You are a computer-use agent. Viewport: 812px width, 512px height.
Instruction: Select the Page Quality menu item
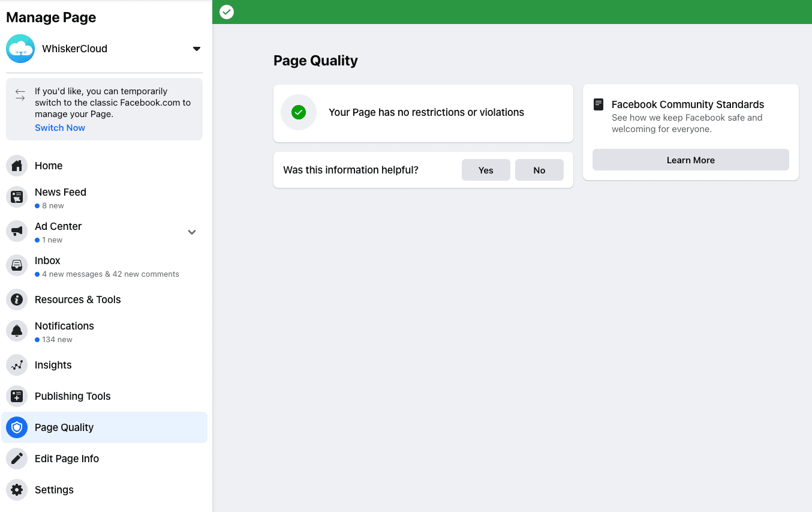point(64,427)
